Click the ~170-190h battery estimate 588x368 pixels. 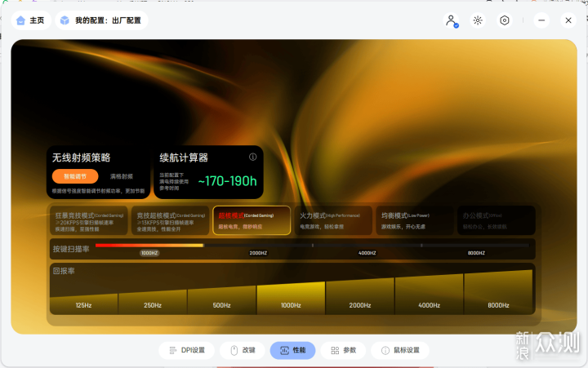[x=227, y=181]
